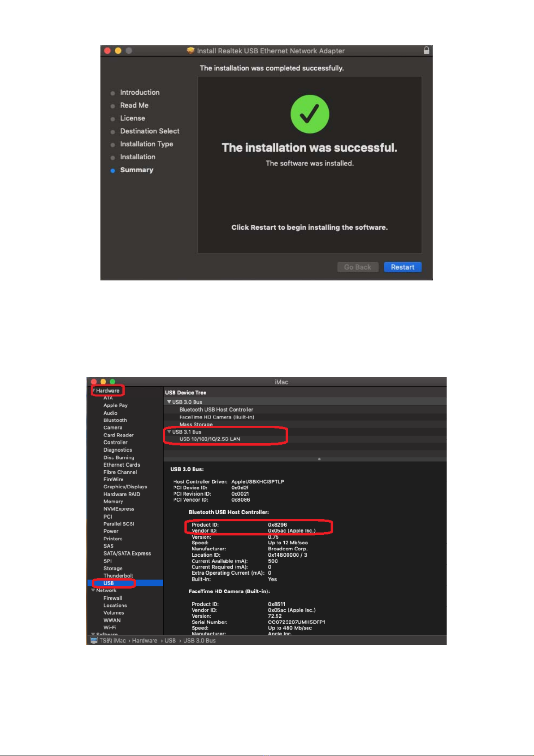Click the computer icon in bottom path bar
This screenshot has width=534, height=756.
click(94, 640)
